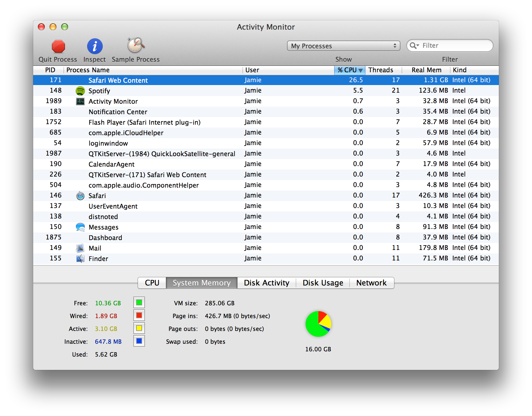Click the Free 10.36 GB value

(108, 303)
